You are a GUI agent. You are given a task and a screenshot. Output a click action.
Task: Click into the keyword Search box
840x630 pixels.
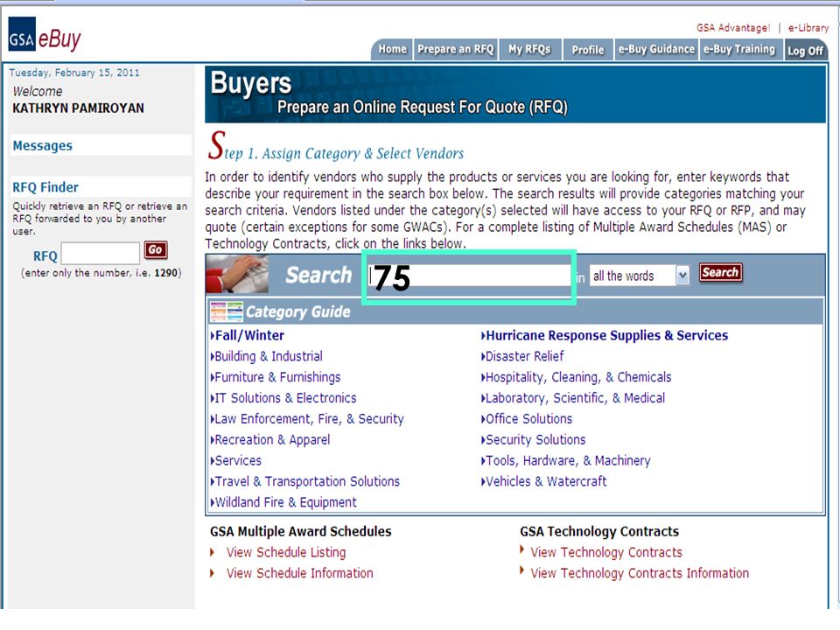[x=469, y=276]
